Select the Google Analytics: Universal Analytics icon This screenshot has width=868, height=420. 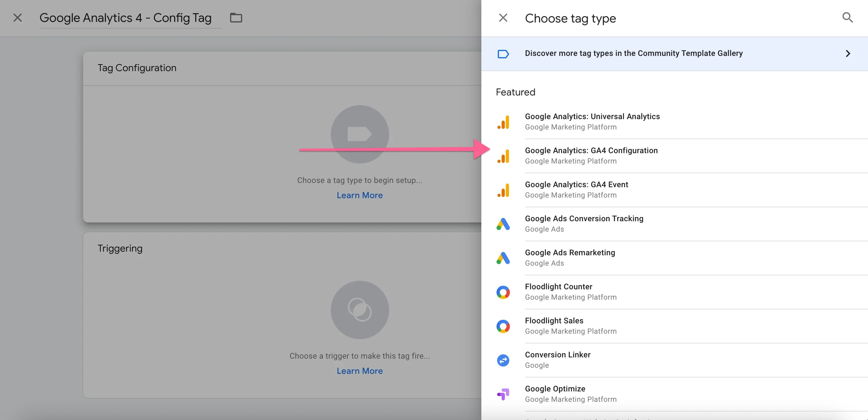[504, 122]
